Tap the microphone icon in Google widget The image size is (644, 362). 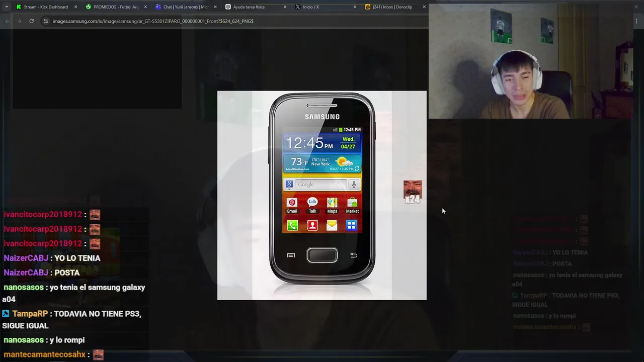pyautogui.click(x=354, y=185)
